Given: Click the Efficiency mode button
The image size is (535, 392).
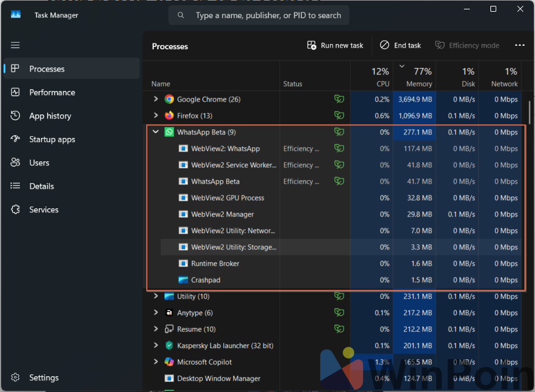Looking at the screenshot, I should [467, 45].
